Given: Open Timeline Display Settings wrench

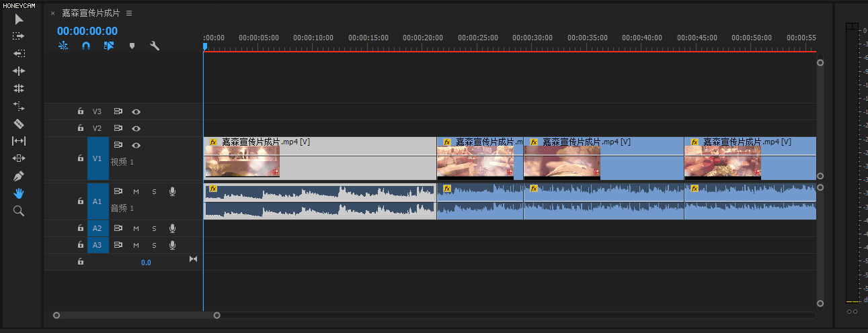Looking at the screenshot, I should [154, 46].
